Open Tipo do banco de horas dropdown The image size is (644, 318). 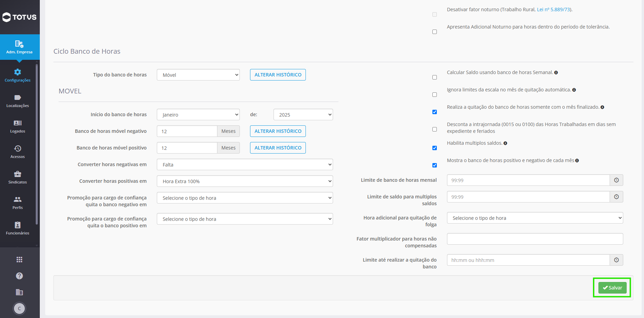(198, 75)
